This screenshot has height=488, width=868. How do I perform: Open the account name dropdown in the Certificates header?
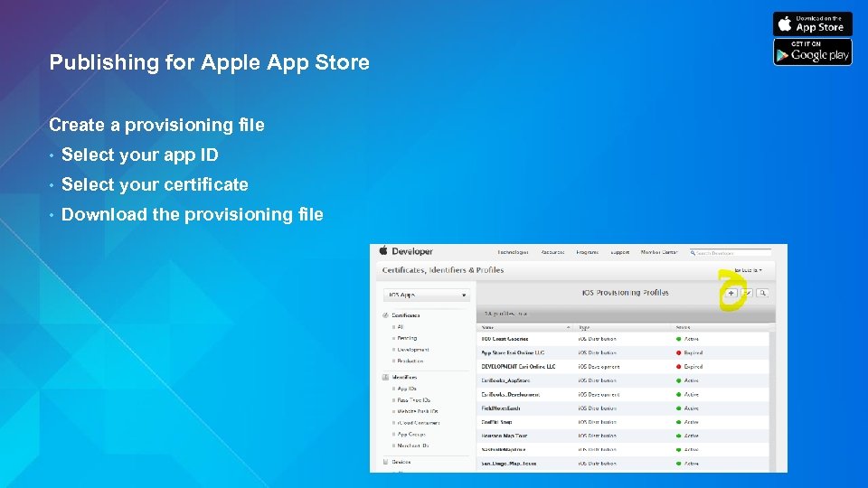click(748, 270)
